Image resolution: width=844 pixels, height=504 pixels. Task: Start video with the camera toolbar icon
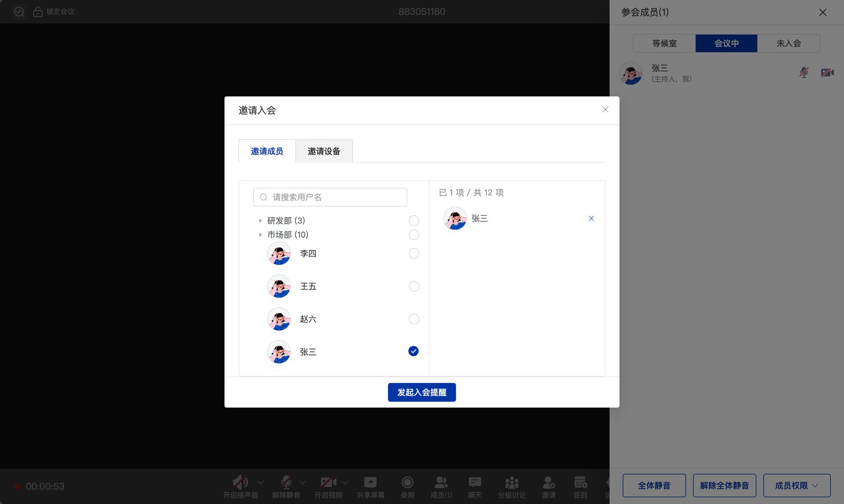(328, 482)
